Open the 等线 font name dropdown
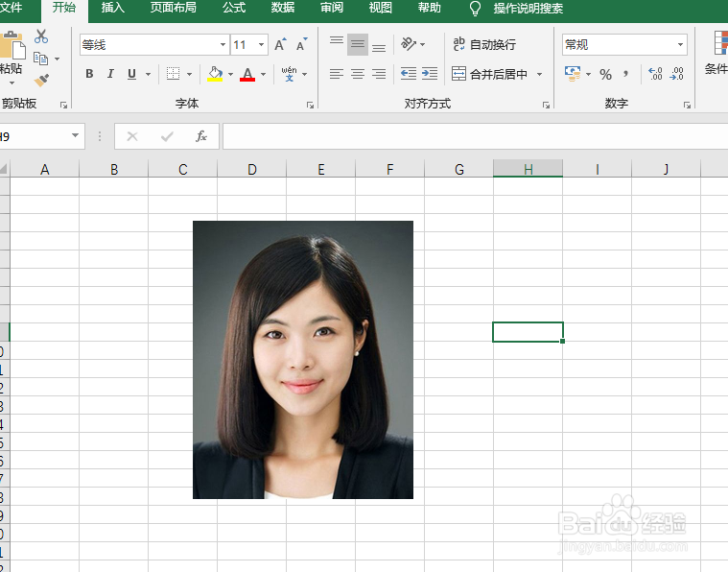This screenshot has height=572, width=728. [x=223, y=44]
